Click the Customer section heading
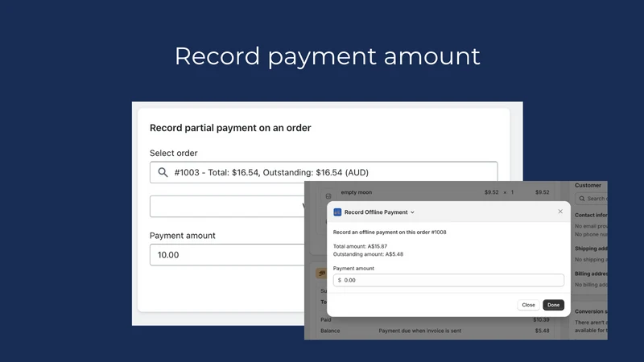The height and width of the screenshot is (362, 644). point(588,186)
